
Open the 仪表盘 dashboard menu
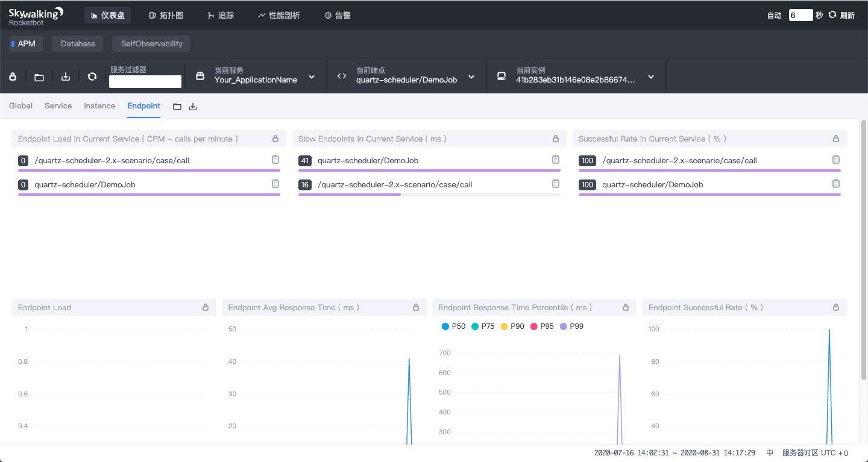[107, 15]
